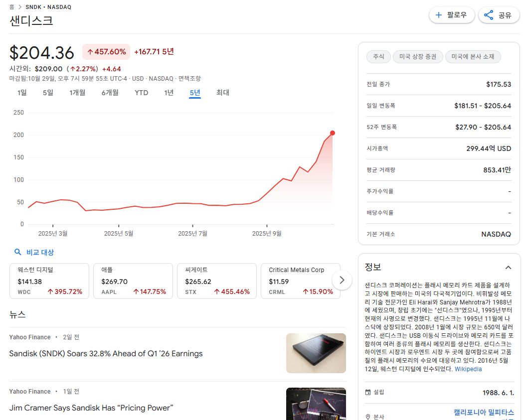This screenshot has width=525, height=420.
Task: Select the 5일 time range tab
Action: click(48, 93)
